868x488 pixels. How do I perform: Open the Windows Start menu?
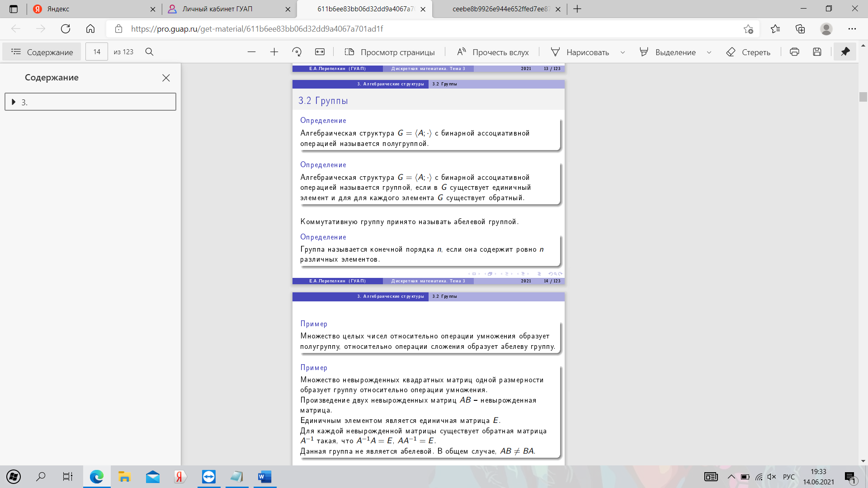14,477
